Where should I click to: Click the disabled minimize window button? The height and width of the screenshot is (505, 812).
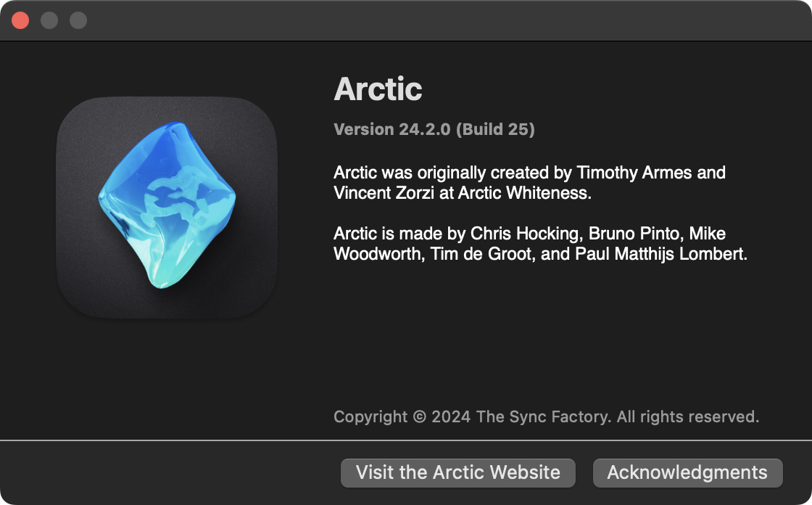point(49,20)
